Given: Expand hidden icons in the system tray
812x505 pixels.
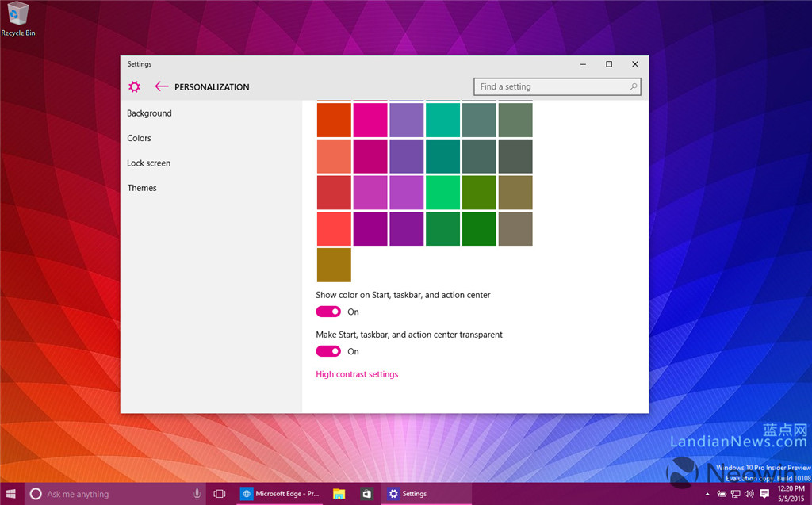Looking at the screenshot, I should (707, 493).
